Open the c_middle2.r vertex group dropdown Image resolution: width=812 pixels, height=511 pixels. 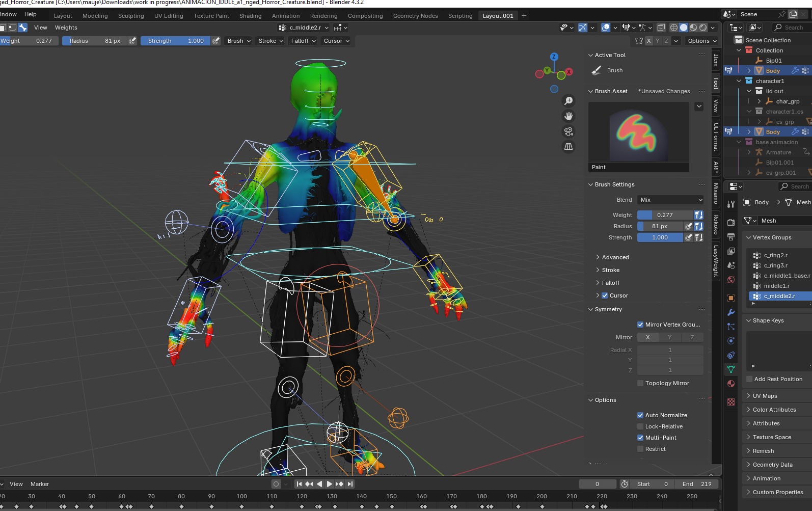(x=304, y=28)
